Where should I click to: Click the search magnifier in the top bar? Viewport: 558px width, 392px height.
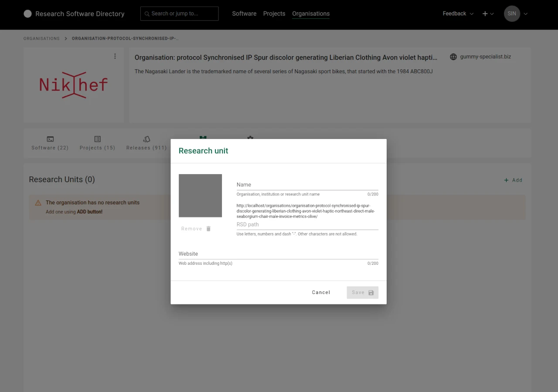(x=147, y=14)
